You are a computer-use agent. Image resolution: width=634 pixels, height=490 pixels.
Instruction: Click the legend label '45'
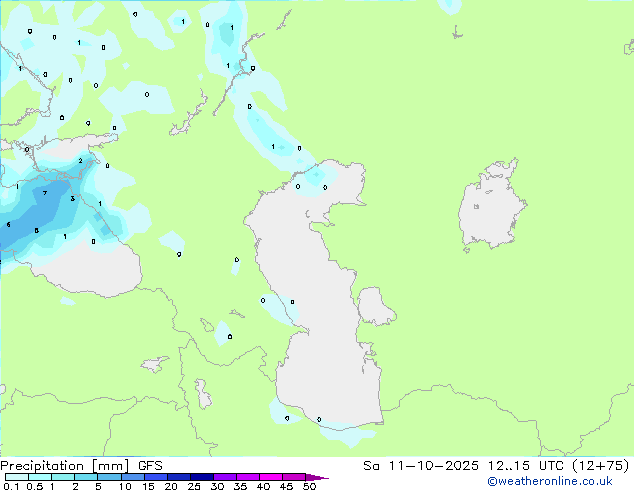pos(286,486)
